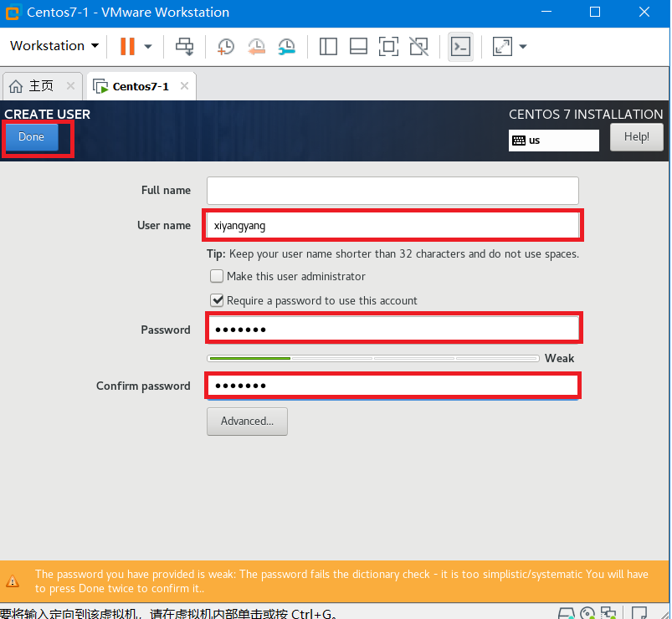Send Ctrl+Alt+Del to the VM icon
The width and height of the screenshot is (672, 619).
(x=185, y=46)
